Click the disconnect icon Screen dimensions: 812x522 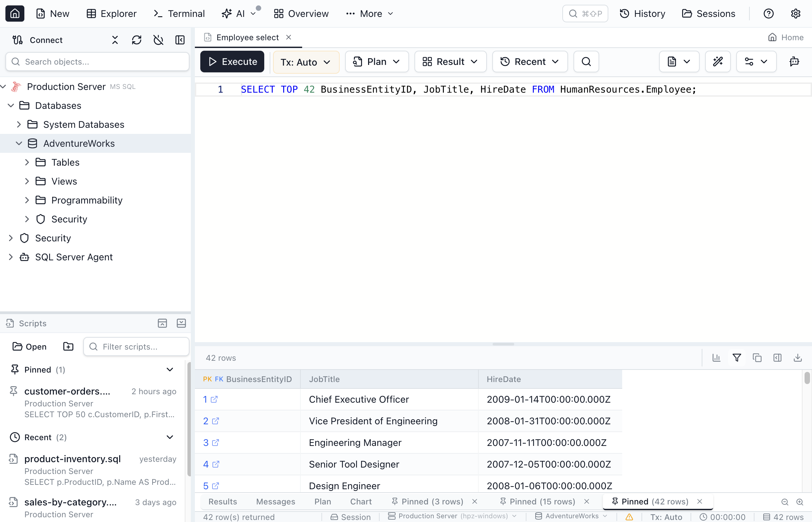[158, 40]
